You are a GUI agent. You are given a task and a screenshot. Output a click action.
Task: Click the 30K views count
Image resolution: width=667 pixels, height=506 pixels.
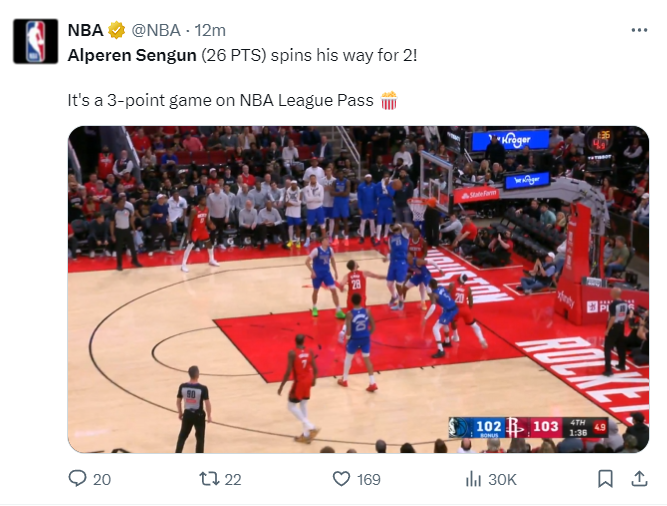coord(502,480)
